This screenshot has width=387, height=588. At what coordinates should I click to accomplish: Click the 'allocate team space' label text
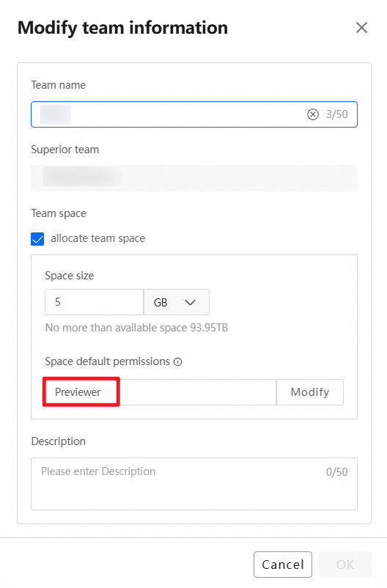[x=98, y=238]
